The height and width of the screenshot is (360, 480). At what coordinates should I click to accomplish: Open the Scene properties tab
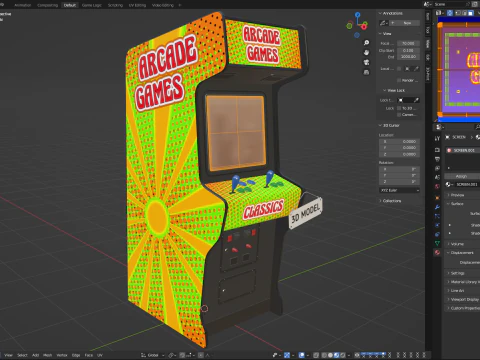(x=437, y=177)
